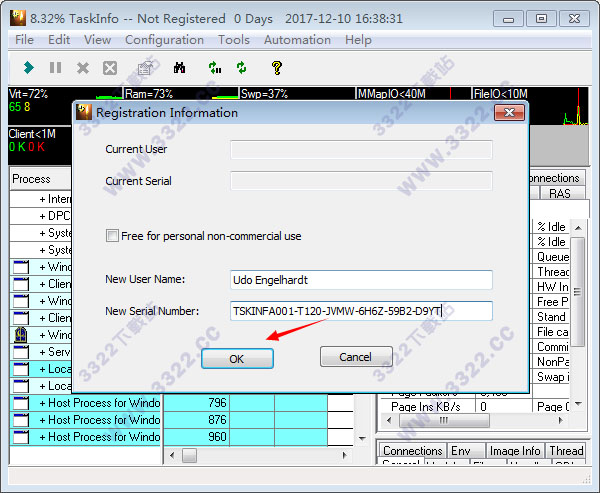600x493 pixels.
Task: Open the File menu
Action: (x=24, y=40)
